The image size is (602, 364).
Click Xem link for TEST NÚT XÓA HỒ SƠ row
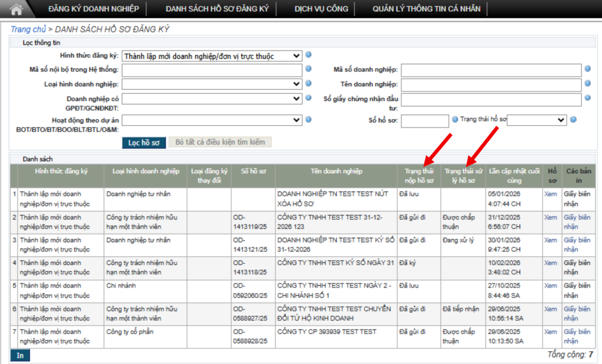(x=551, y=194)
